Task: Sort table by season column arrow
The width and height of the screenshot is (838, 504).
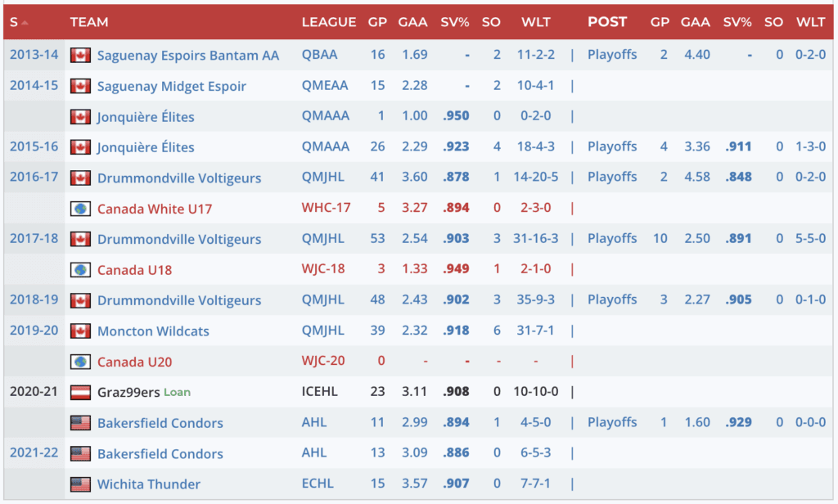Action: point(25,23)
